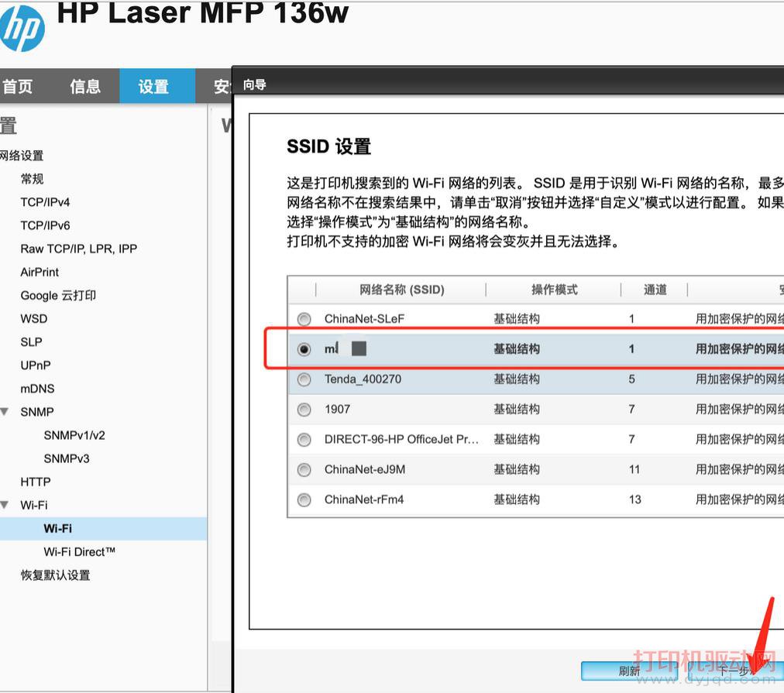Click the SSID 设置 heading
This screenshot has width=784, height=693.
click(x=328, y=147)
